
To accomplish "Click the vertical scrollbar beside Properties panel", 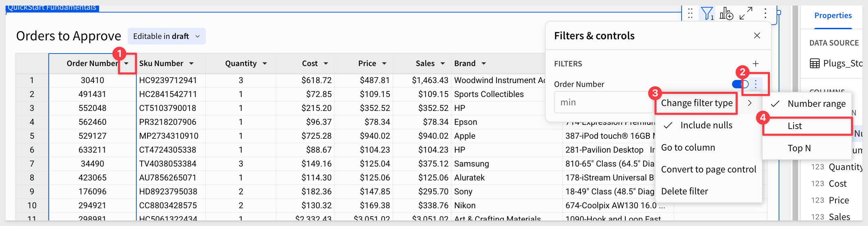I will coord(795,113).
